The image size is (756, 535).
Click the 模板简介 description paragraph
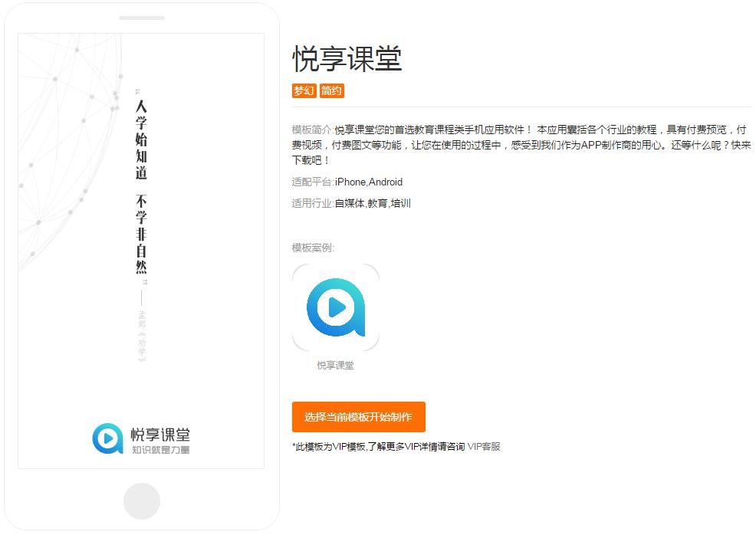tap(521, 145)
